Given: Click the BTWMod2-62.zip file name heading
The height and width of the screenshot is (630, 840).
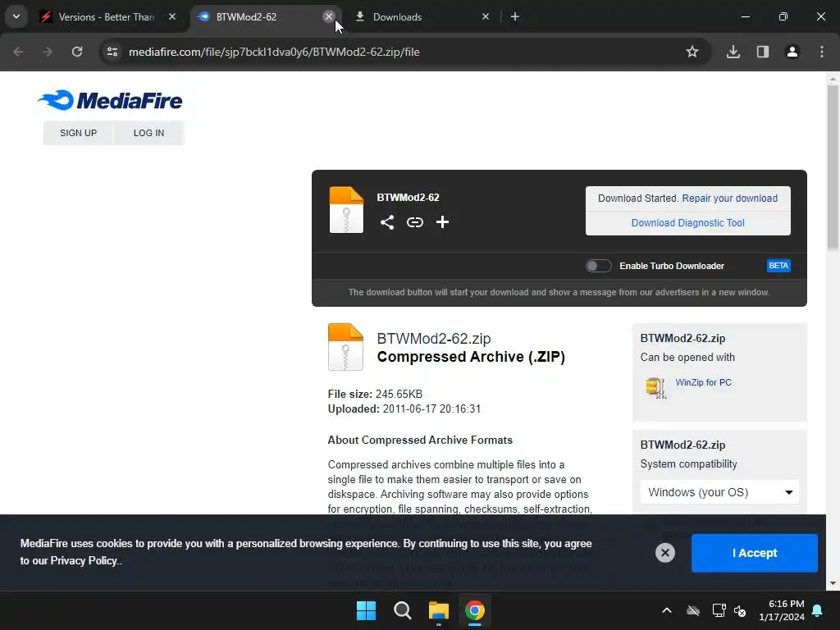Looking at the screenshot, I should (x=433, y=339).
